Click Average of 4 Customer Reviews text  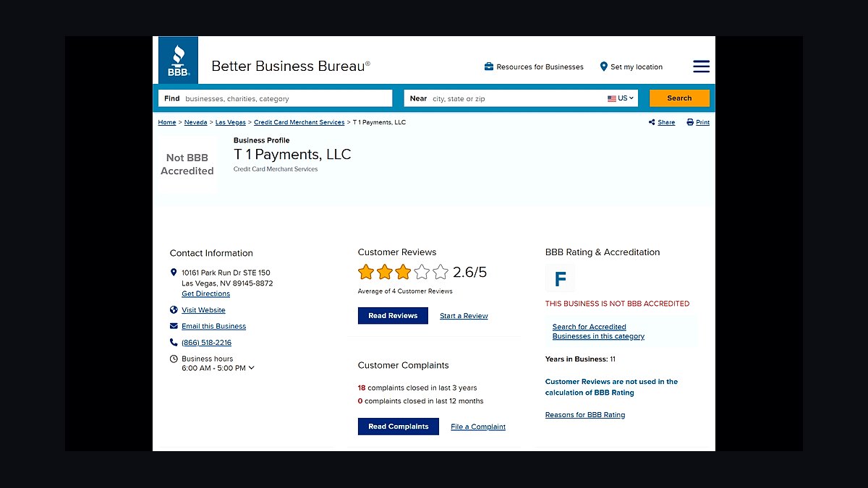point(405,291)
